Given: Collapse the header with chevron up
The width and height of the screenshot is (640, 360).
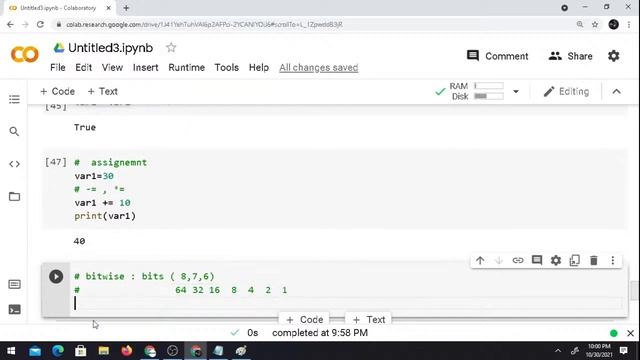Looking at the screenshot, I should click(x=616, y=91).
